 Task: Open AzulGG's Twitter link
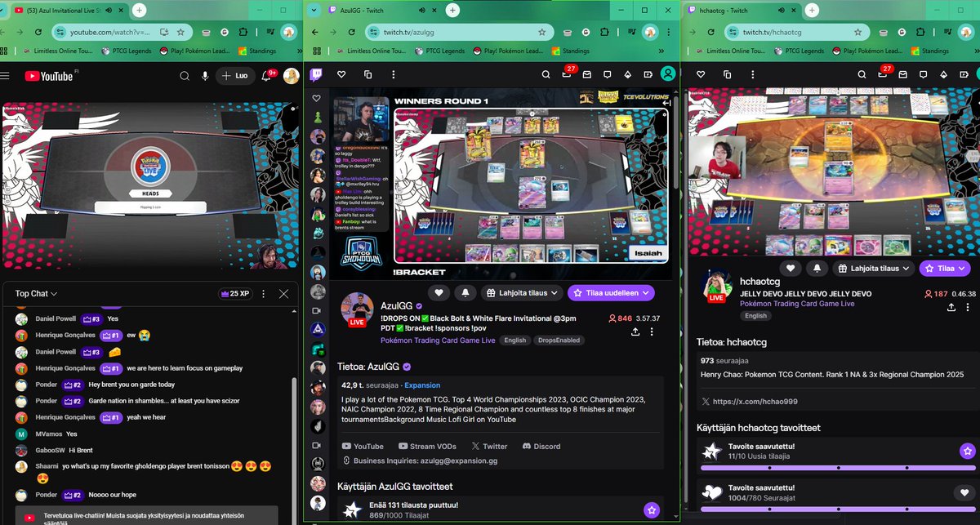click(489, 446)
